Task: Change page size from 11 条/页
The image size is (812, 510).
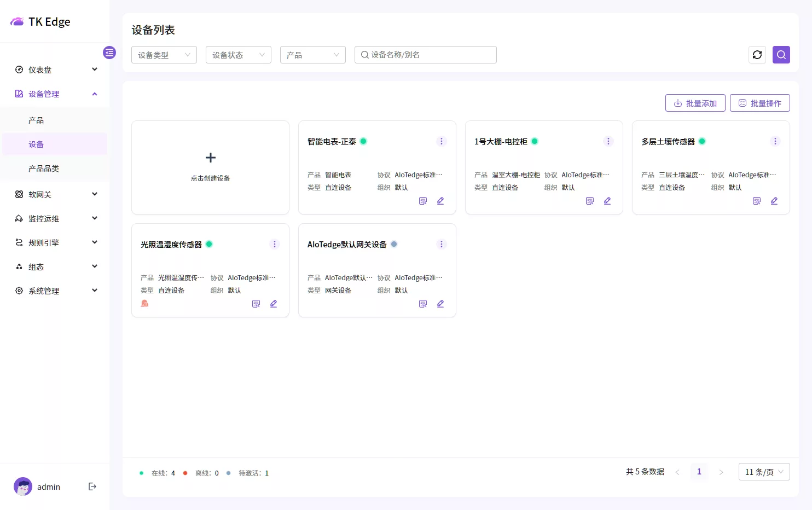Action: 764,472
